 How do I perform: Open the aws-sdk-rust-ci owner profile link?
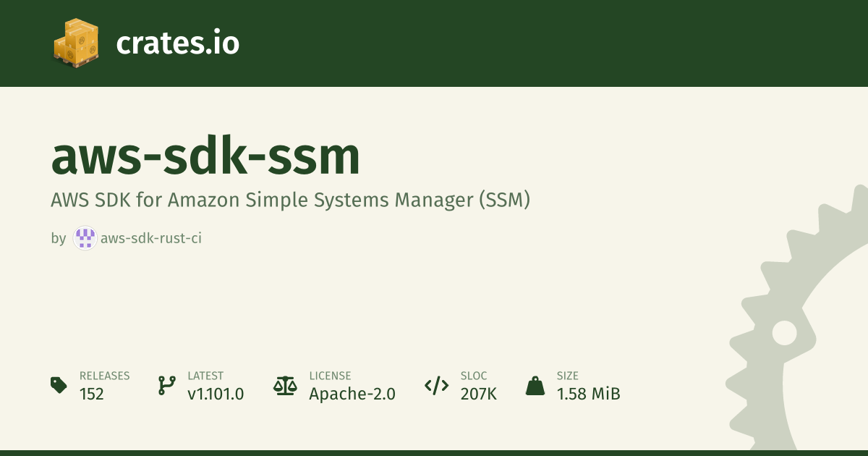pos(150,238)
